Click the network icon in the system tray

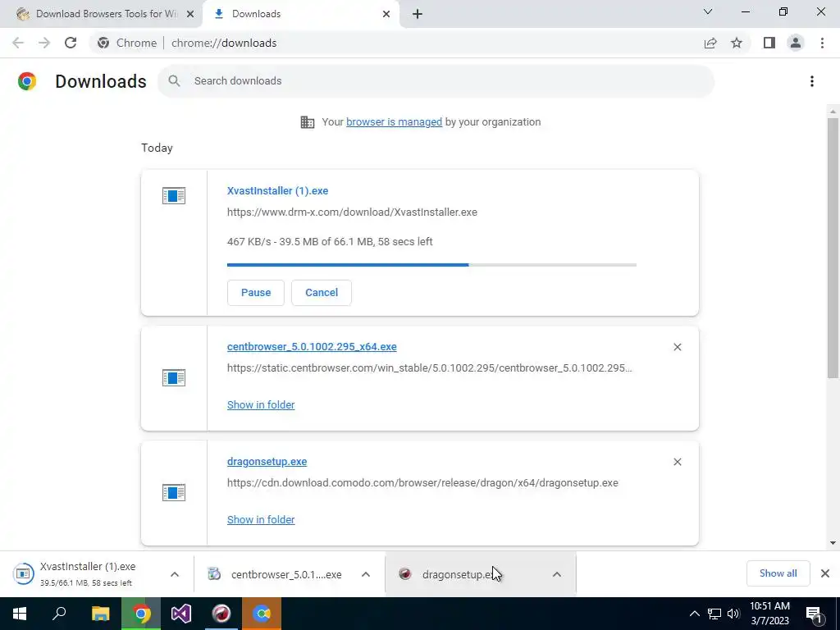tap(714, 614)
